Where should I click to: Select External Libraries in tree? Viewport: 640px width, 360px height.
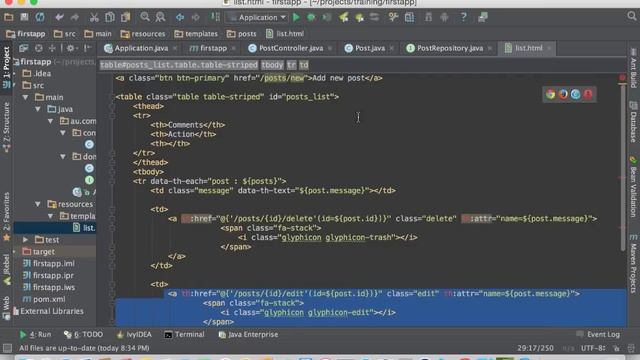click(x=52, y=311)
